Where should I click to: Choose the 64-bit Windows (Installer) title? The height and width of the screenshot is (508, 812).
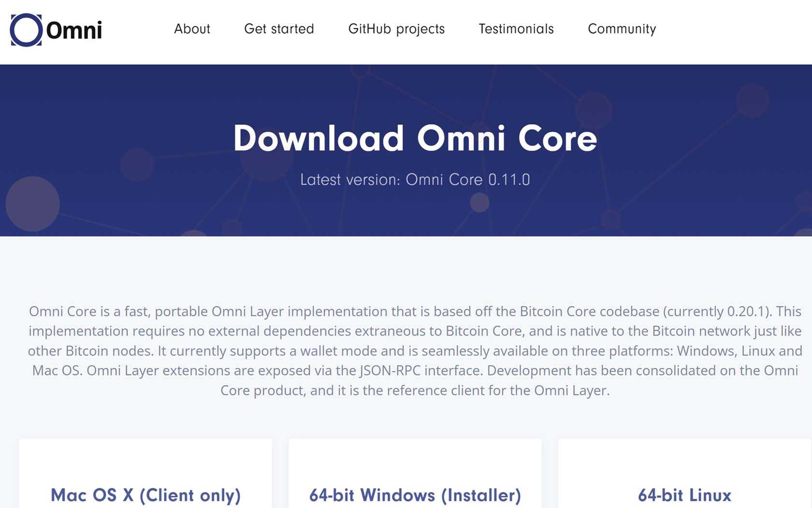pyautogui.click(x=415, y=495)
